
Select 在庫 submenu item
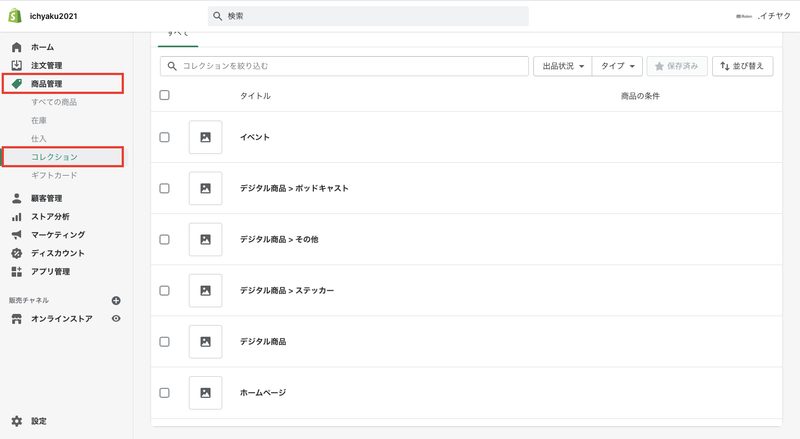39,120
